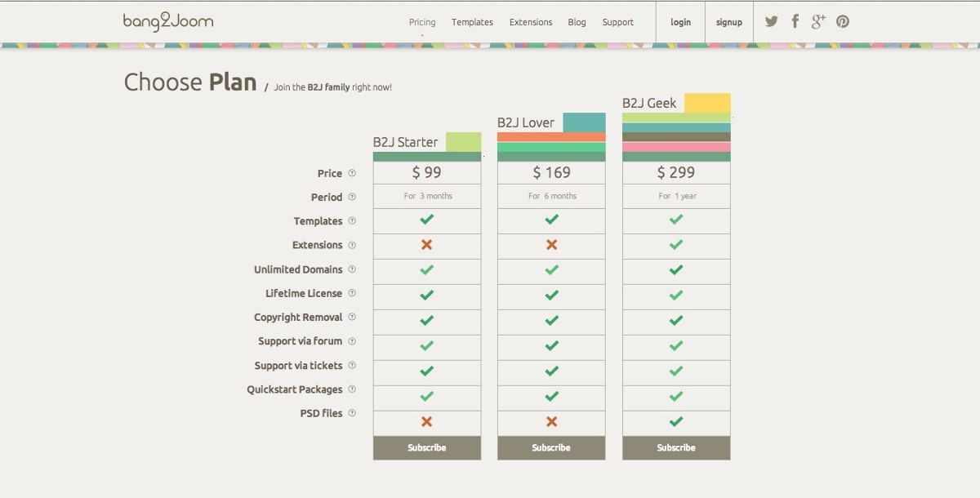Click the help icon beside Quickstart Packages
This screenshot has height=498, width=980.
[352, 389]
